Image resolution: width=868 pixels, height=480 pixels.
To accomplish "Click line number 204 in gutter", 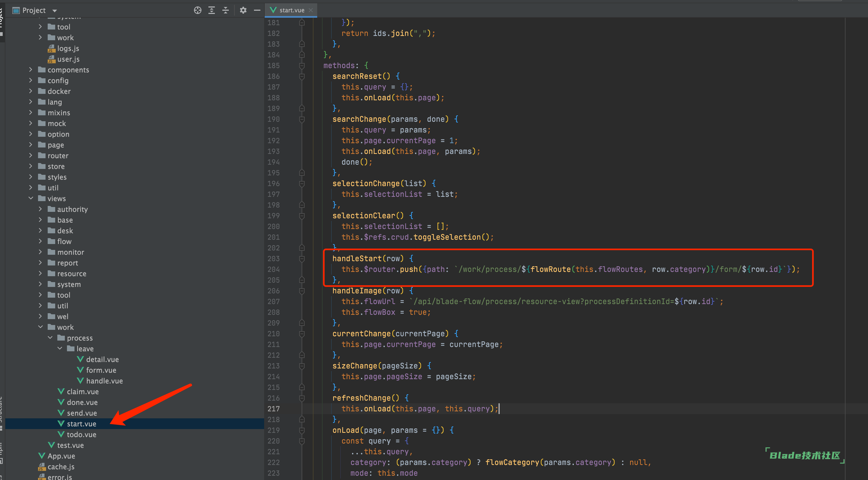I will [274, 269].
